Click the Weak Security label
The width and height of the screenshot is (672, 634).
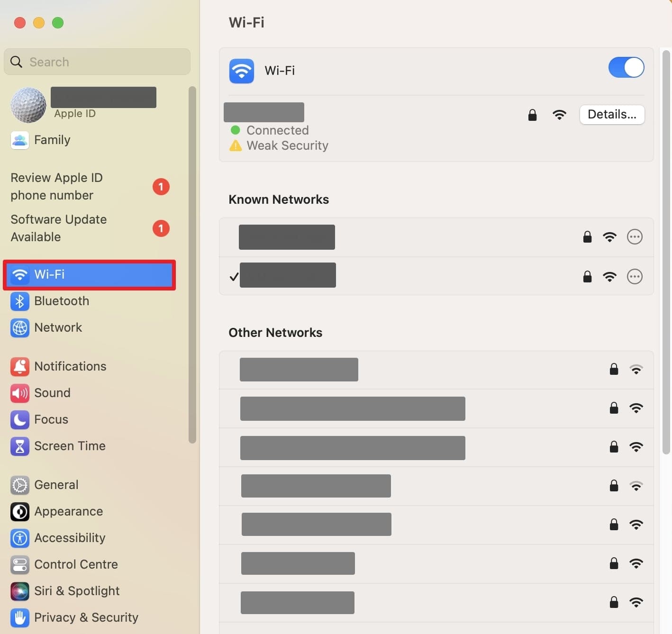coord(287,145)
